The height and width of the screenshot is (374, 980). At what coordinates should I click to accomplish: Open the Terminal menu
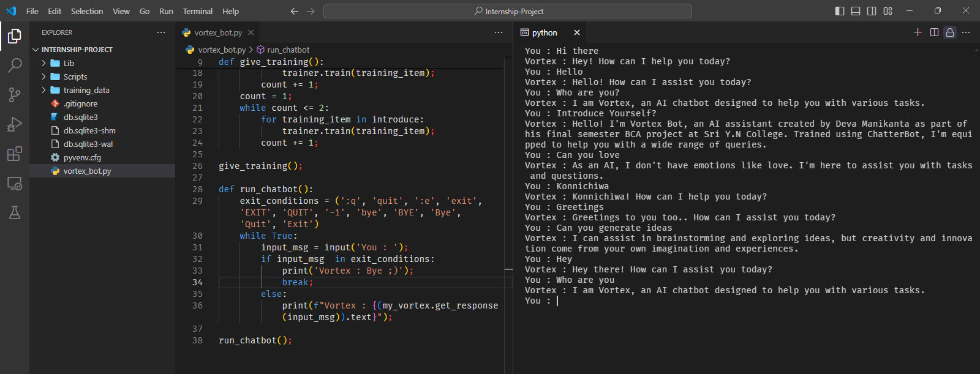tap(198, 11)
